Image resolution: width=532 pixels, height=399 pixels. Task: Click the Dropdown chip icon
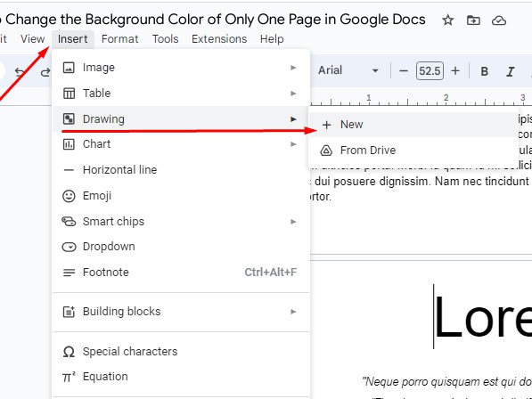69,247
